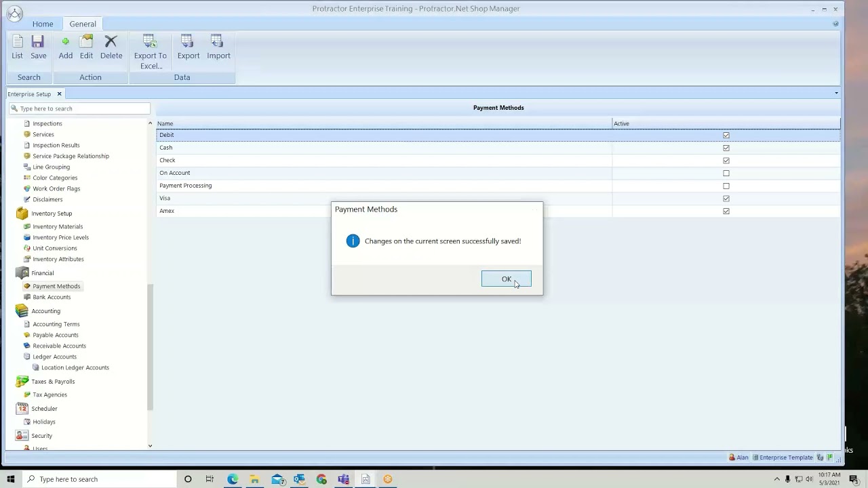Open File Explorer from taskbar
868x488 pixels.
tap(254, 479)
